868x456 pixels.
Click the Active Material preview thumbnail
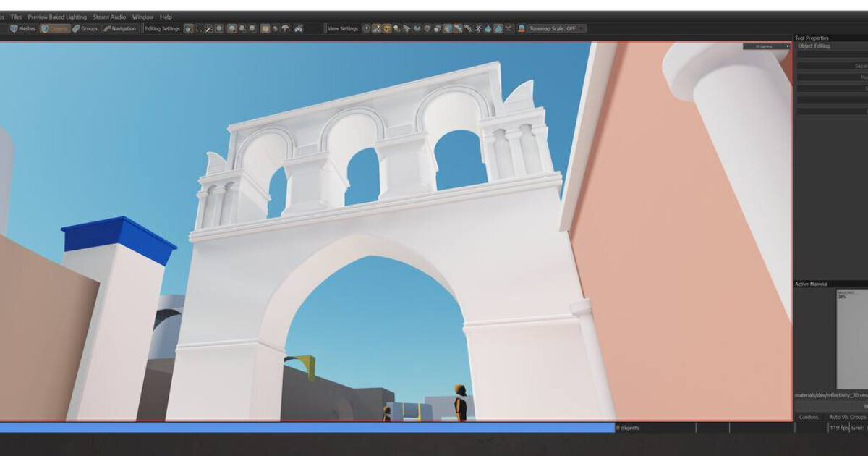tap(852, 339)
